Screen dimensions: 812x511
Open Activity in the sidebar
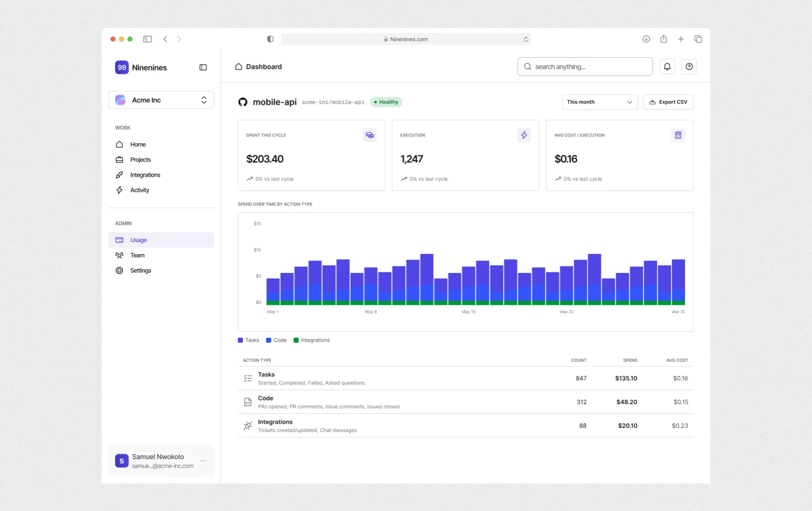point(161,190)
